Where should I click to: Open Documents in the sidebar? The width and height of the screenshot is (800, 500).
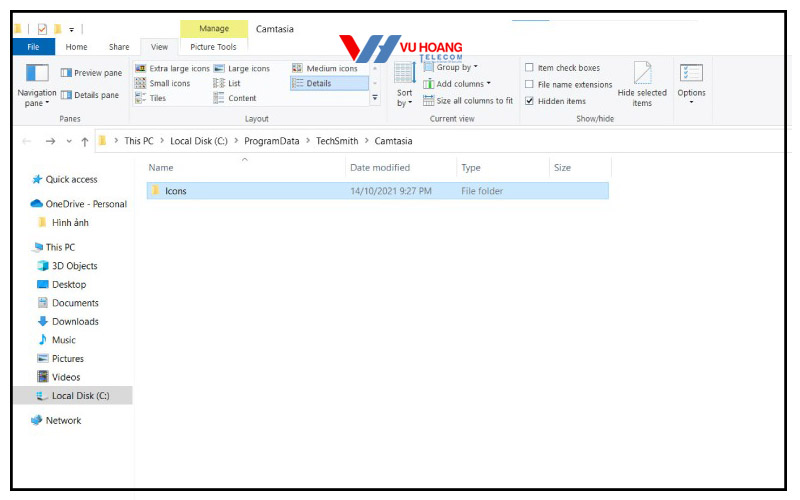(x=68, y=303)
